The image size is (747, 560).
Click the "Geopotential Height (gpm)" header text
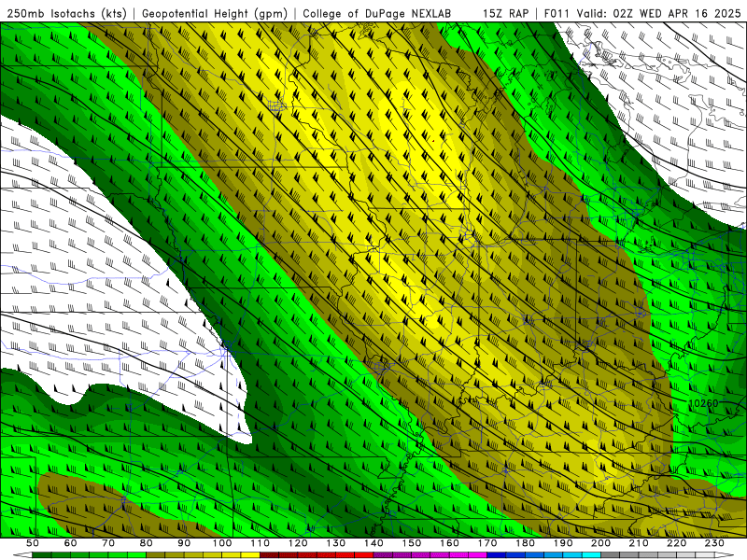click(x=215, y=14)
